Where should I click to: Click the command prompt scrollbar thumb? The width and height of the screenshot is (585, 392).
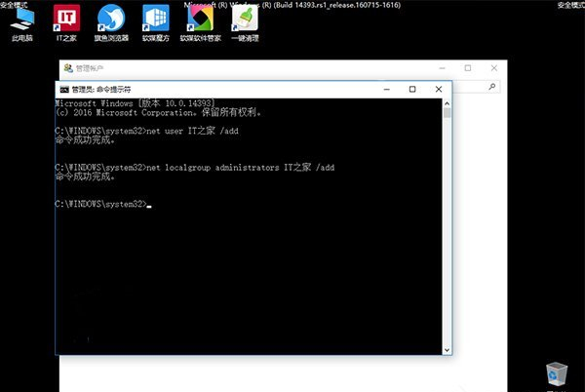pyautogui.click(x=447, y=113)
